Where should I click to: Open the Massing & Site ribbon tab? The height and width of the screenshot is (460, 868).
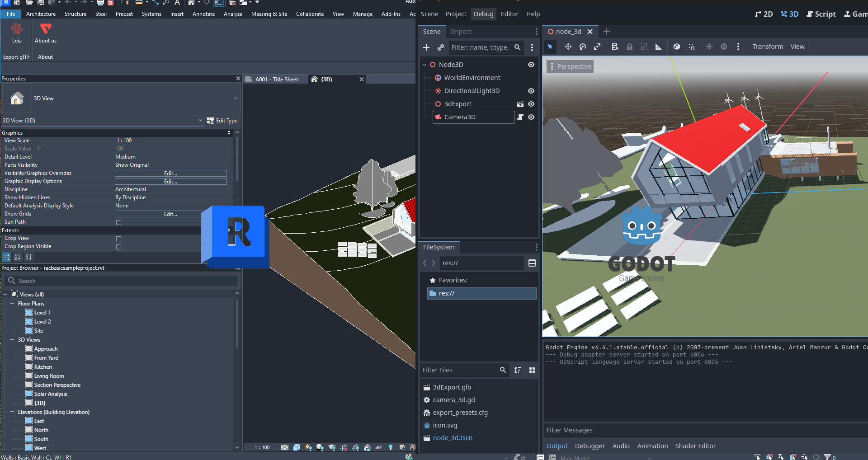[x=269, y=14]
